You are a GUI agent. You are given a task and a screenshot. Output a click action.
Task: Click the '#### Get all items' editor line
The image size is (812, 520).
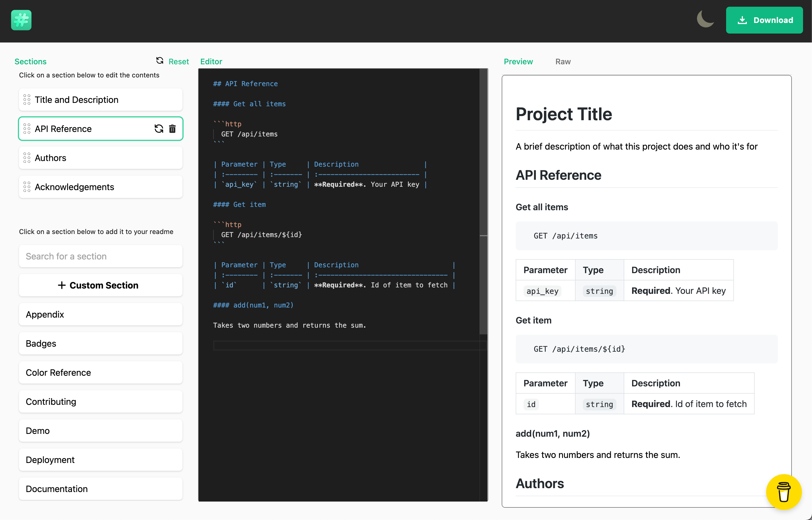[x=249, y=104]
